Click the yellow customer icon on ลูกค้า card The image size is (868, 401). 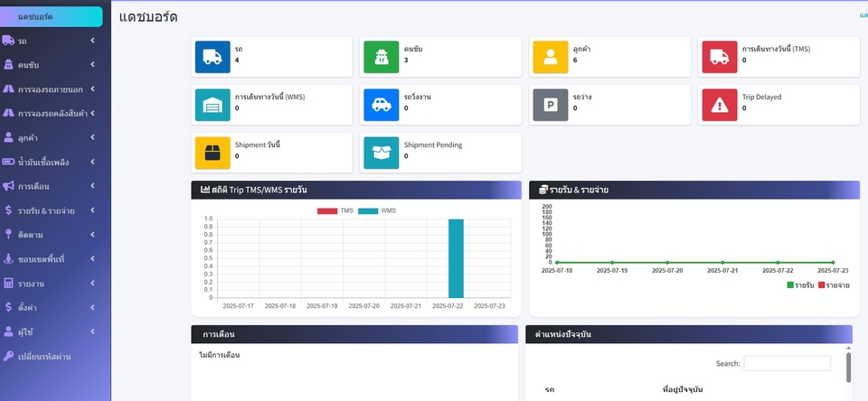[x=550, y=56]
